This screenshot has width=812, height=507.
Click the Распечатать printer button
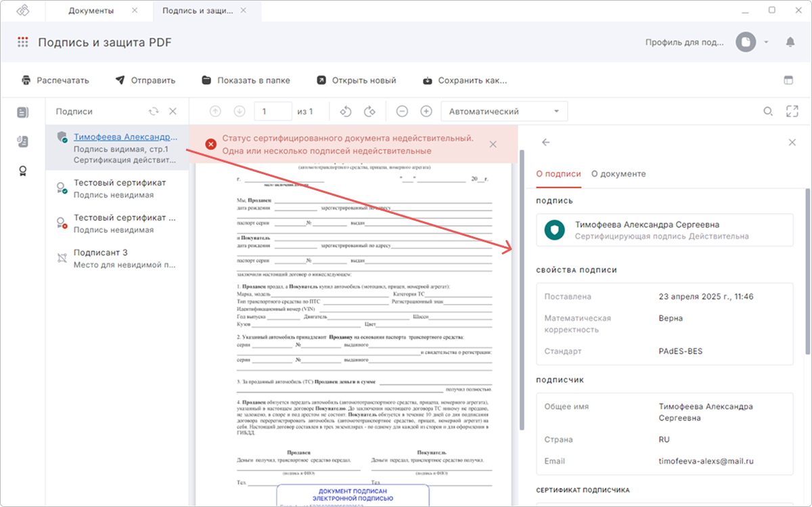pos(55,80)
